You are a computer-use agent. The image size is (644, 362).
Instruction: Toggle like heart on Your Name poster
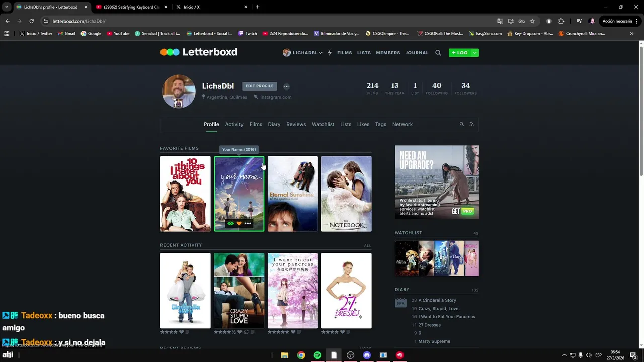(239, 224)
